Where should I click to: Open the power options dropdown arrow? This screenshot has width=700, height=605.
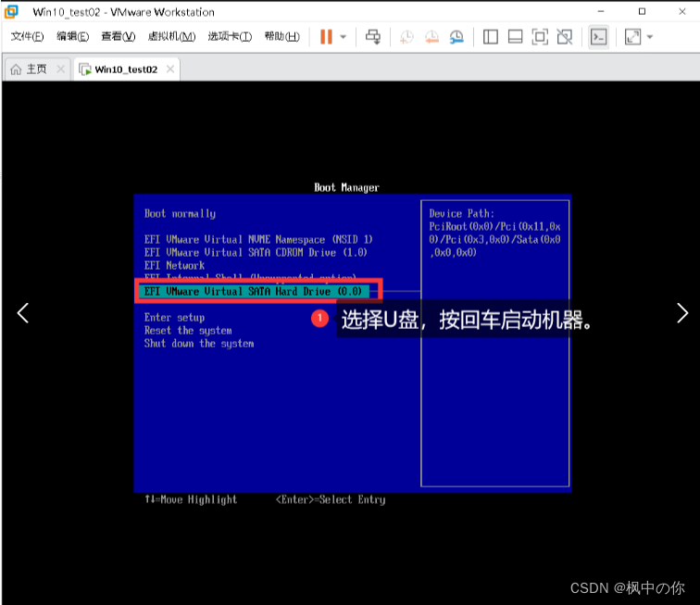(x=344, y=37)
